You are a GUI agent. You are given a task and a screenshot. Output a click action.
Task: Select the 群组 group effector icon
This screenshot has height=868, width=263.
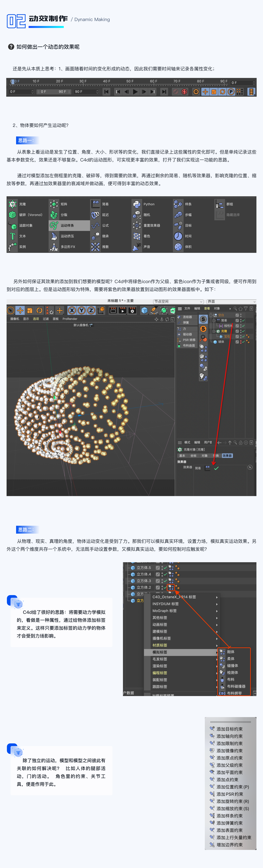tap(220, 204)
